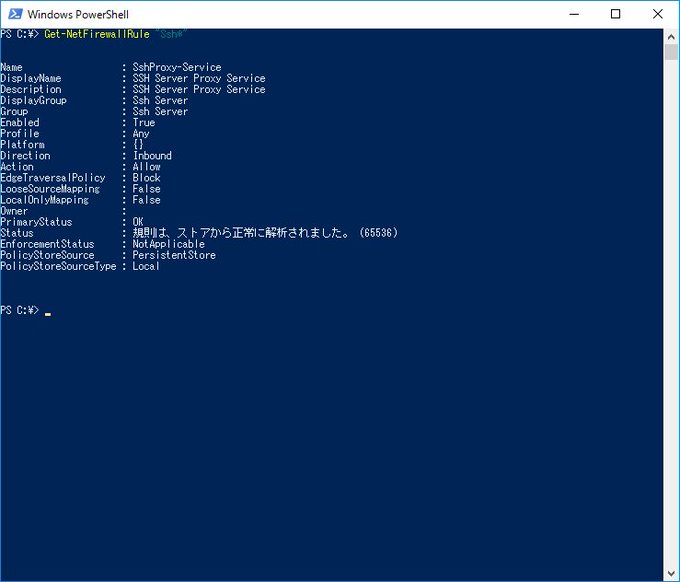Click the "Ssh*" argument text
This screenshot has height=582, width=680.
171,34
